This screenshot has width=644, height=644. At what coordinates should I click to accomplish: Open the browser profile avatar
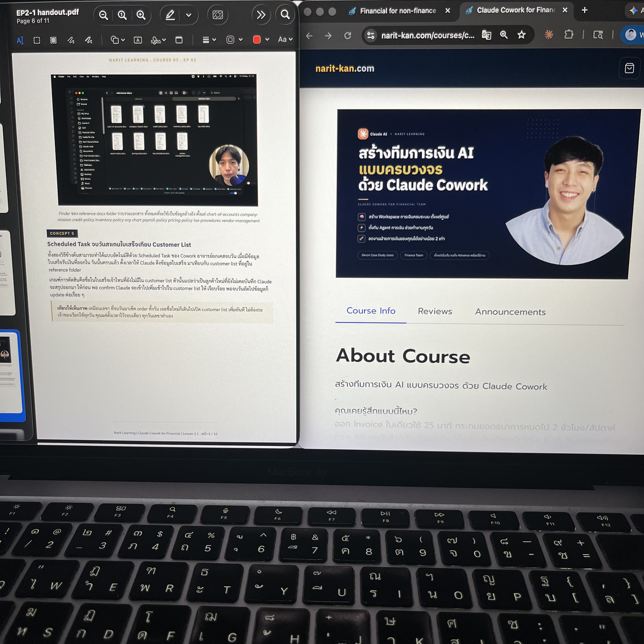click(x=630, y=34)
